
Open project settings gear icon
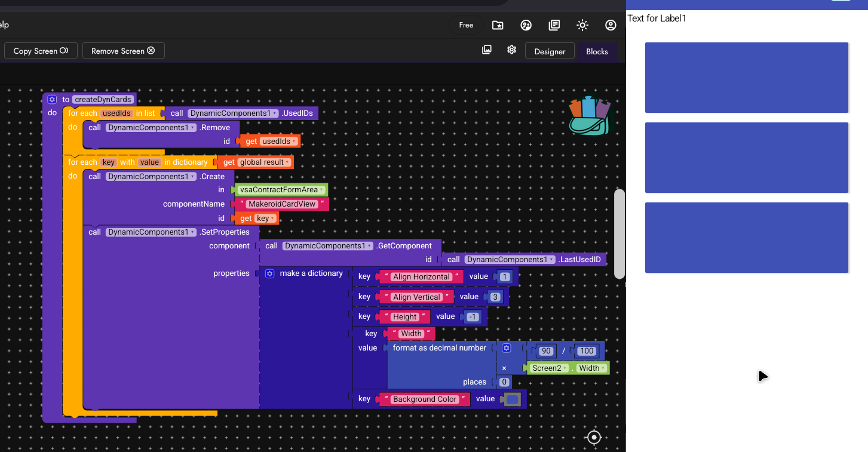coord(511,50)
